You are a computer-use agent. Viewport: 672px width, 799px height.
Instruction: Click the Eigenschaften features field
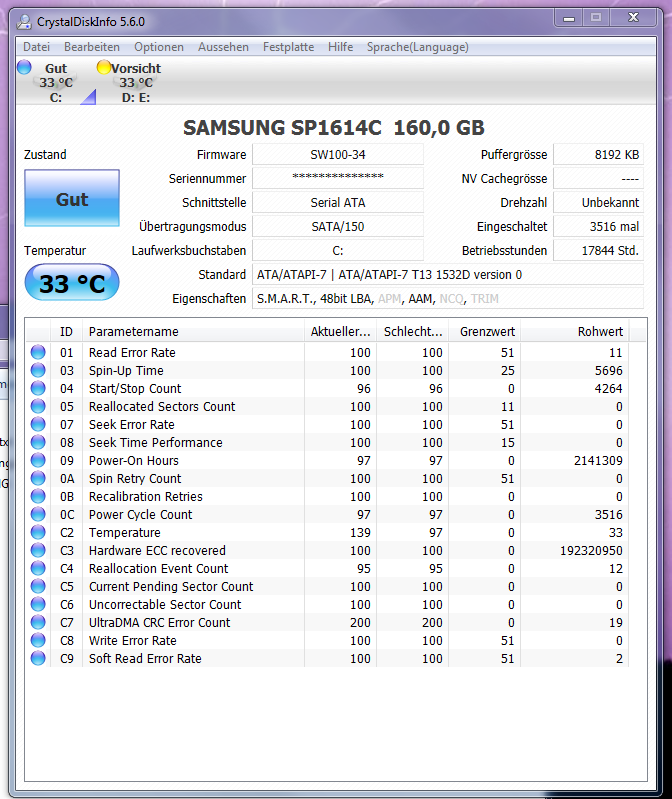pyautogui.click(x=448, y=298)
